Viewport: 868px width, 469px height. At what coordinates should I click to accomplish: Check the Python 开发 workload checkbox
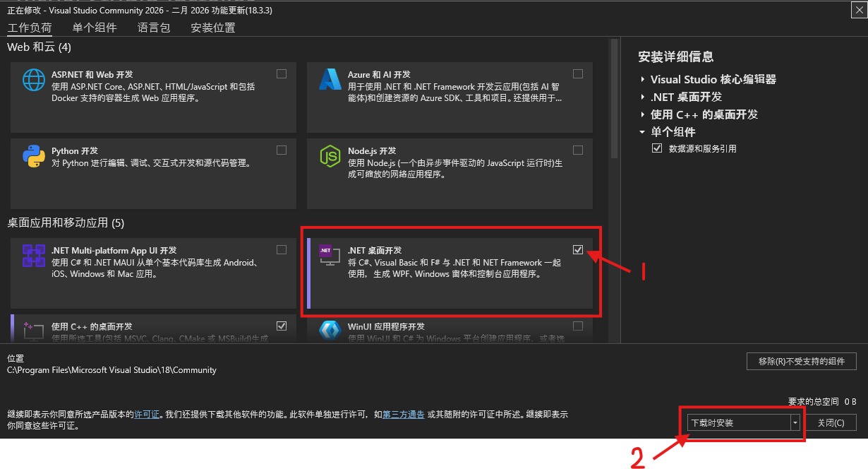point(282,150)
